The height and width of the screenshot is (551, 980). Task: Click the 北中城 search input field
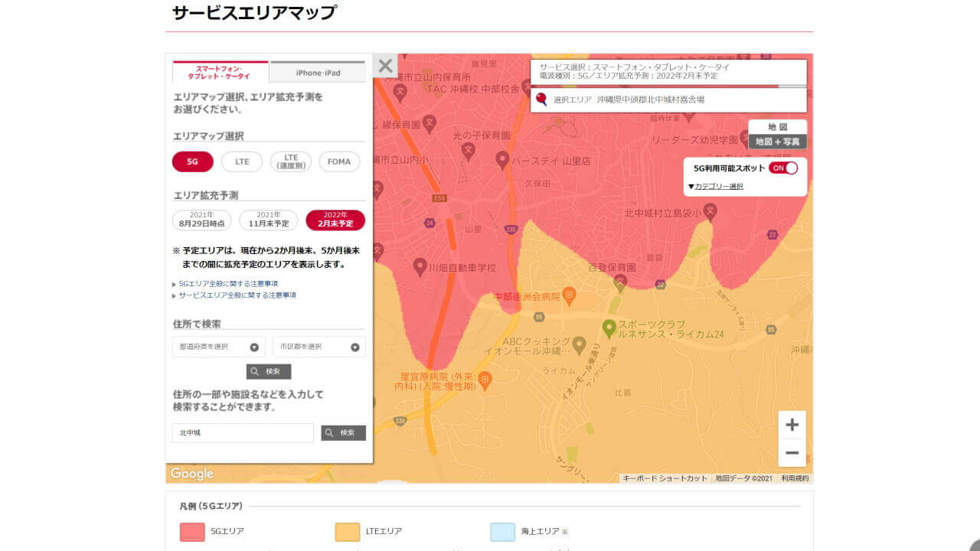pos(242,432)
